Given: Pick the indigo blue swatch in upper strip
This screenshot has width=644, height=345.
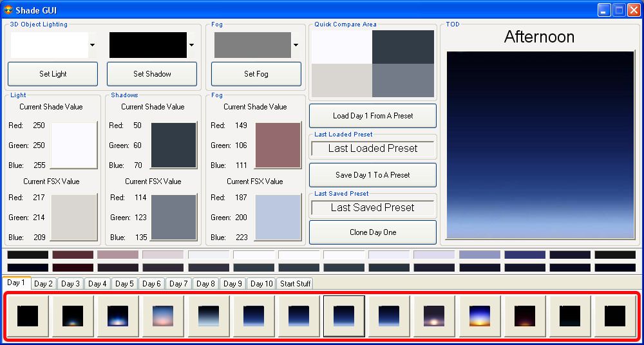Looking at the screenshot, I should pyautogui.click(x=525, y=255).
